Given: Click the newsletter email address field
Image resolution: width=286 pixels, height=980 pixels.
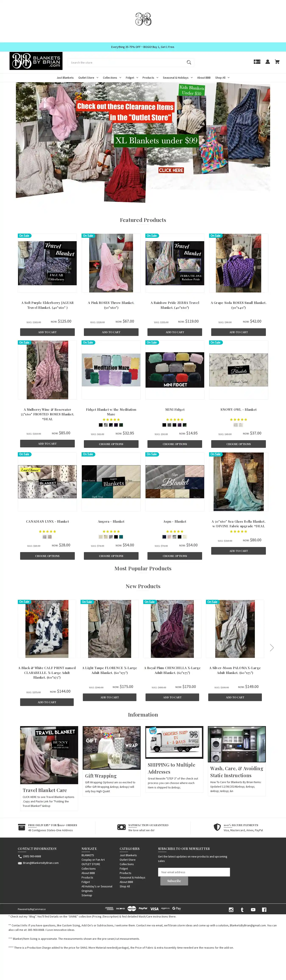Looking at the screenshot, I should tap(194, 872).
